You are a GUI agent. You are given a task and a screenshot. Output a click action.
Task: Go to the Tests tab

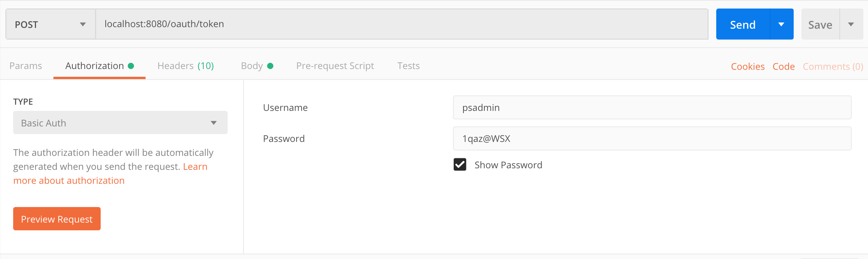point(408,66)
